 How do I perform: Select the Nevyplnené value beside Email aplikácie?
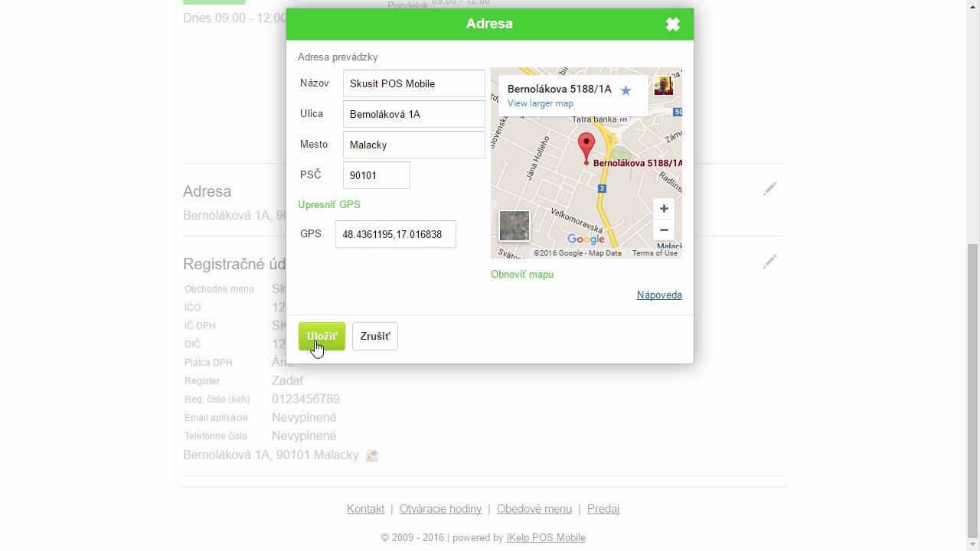click(304, 417)
